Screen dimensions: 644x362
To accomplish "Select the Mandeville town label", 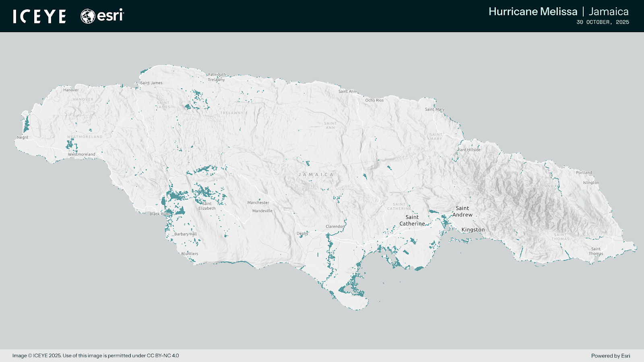I will [x=262, y=211].
